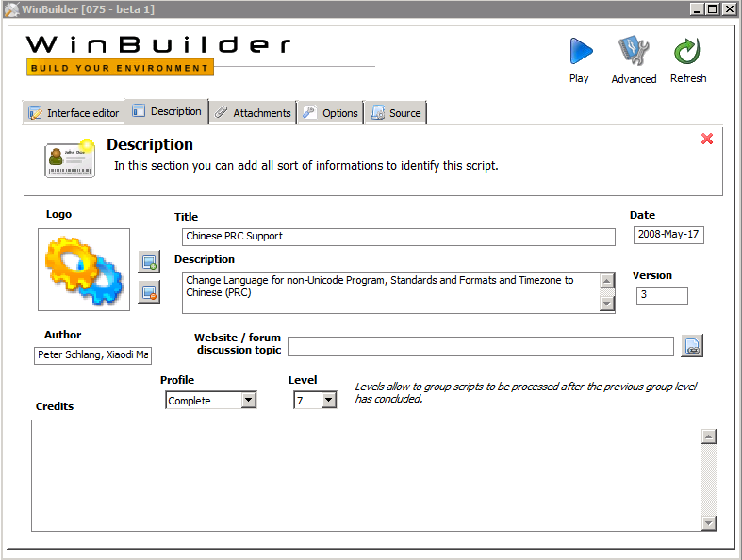
Task: Minimize the WinBuilder window
Action: click(696, 9)
